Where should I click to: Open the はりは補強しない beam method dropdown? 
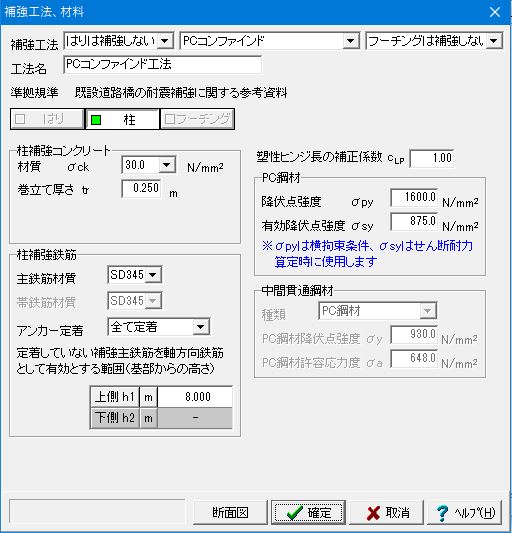(165, 41)
